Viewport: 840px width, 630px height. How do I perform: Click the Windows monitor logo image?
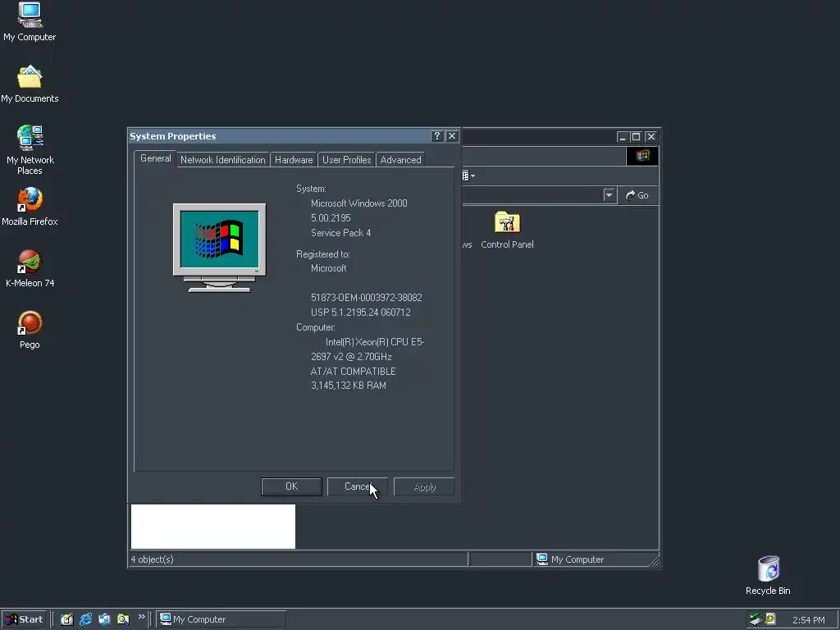click(219, 248)
